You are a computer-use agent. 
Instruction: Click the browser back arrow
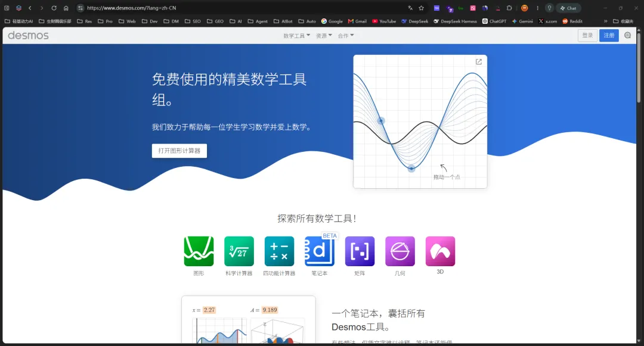30,8
